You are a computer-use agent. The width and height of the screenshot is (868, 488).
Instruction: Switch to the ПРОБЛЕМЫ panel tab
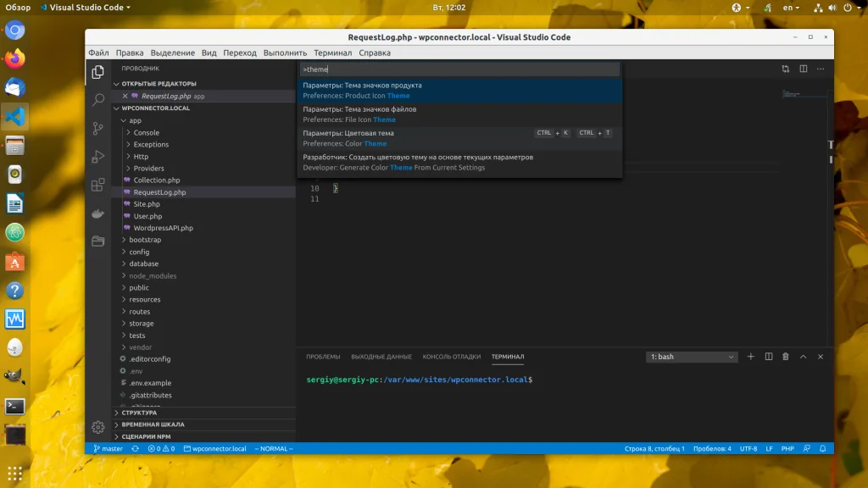pos(323,357)
